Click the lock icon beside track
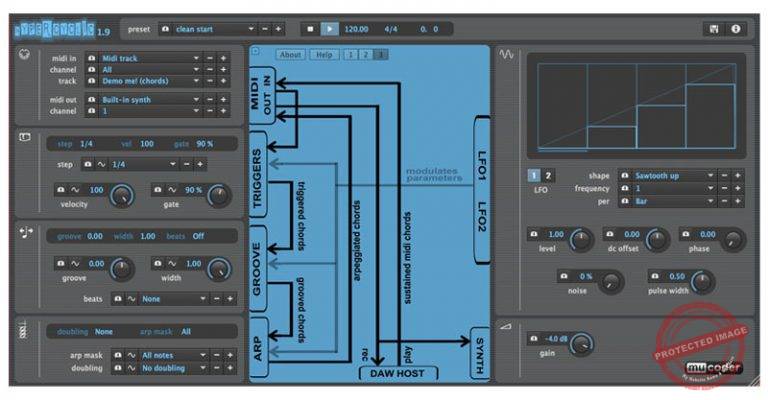This screenshot has width=768, height=400. point(91,81)
